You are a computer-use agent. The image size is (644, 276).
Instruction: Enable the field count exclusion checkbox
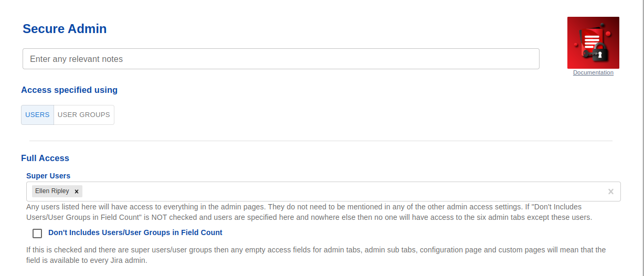[x=37, y=233]
